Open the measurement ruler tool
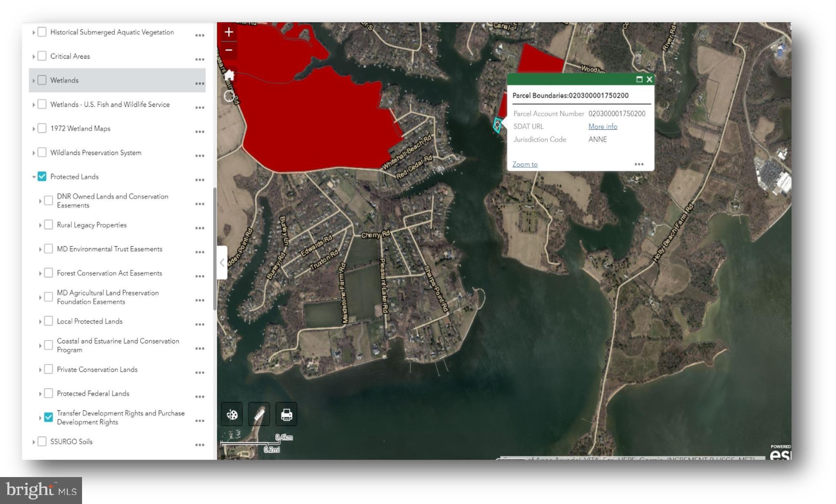 [x=259, y=415]
